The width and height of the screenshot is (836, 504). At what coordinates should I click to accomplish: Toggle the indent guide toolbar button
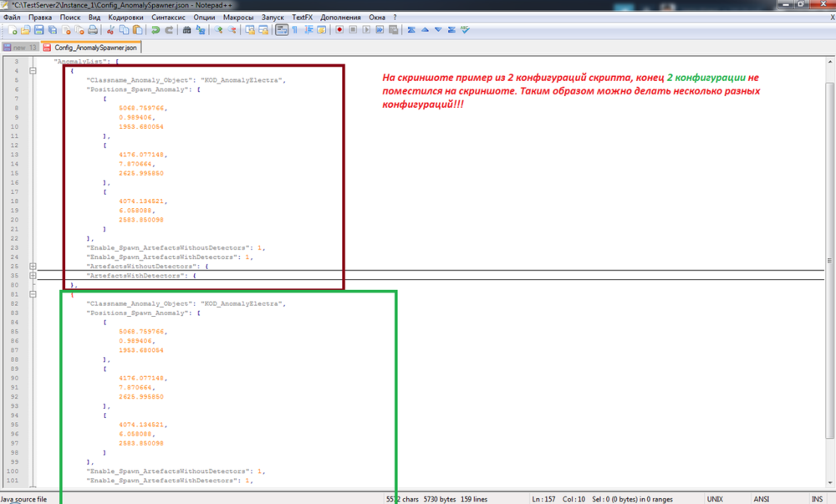308,30
